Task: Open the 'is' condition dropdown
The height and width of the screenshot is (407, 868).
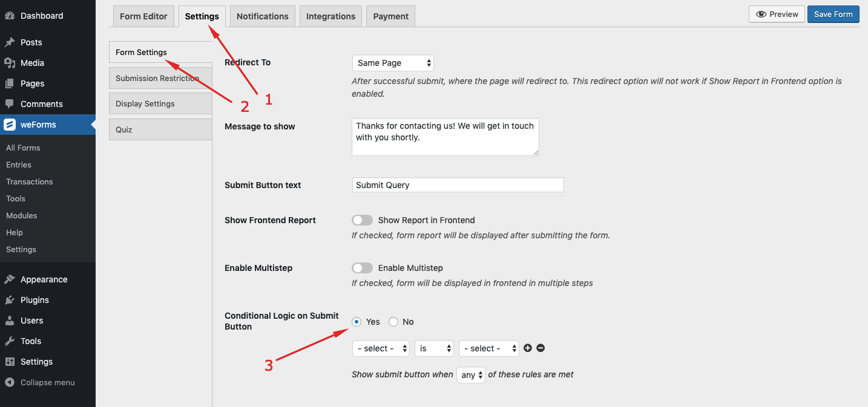Action: (434, 348)
